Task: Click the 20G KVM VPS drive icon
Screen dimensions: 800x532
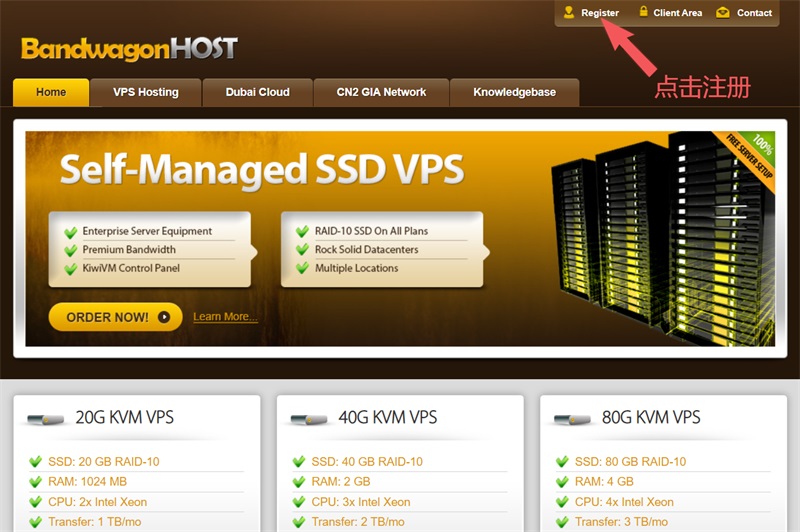Action: (45, 419)
